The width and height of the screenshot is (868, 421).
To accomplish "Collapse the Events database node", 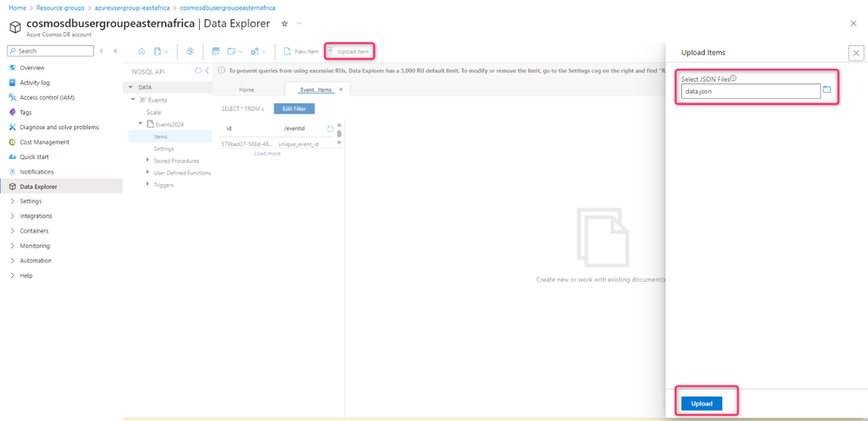I will [133, 100].
